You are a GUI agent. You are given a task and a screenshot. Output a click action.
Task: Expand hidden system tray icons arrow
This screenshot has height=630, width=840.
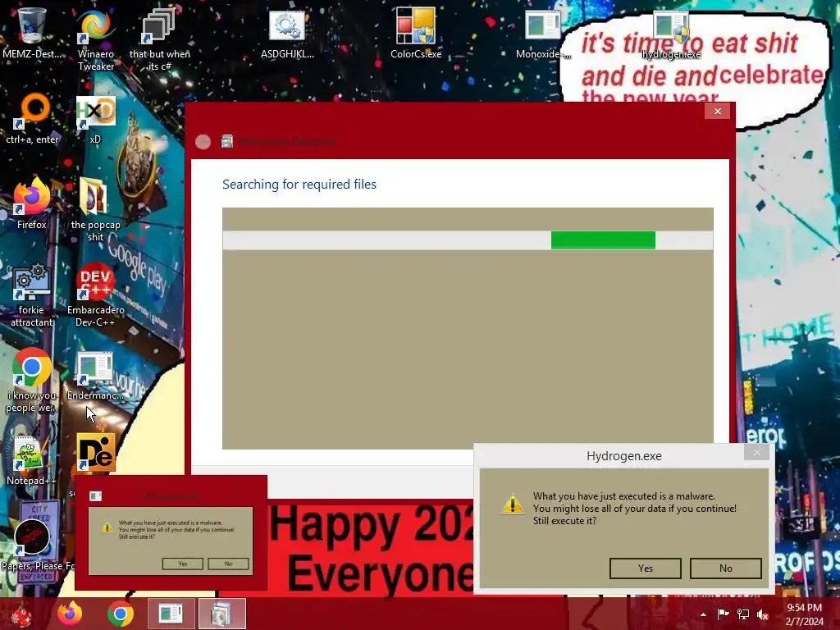coord(703,614)
